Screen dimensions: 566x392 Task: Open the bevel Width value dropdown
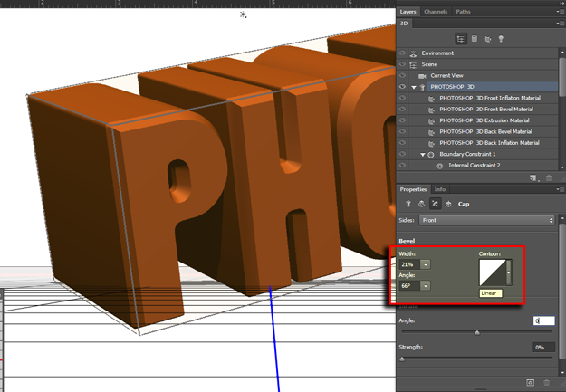tap(426, 264)
